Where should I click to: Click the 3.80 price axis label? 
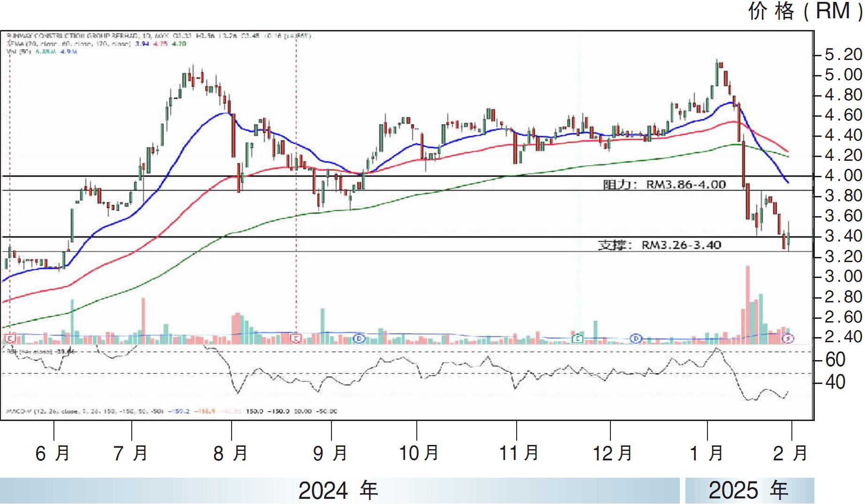tap(843, 196)
